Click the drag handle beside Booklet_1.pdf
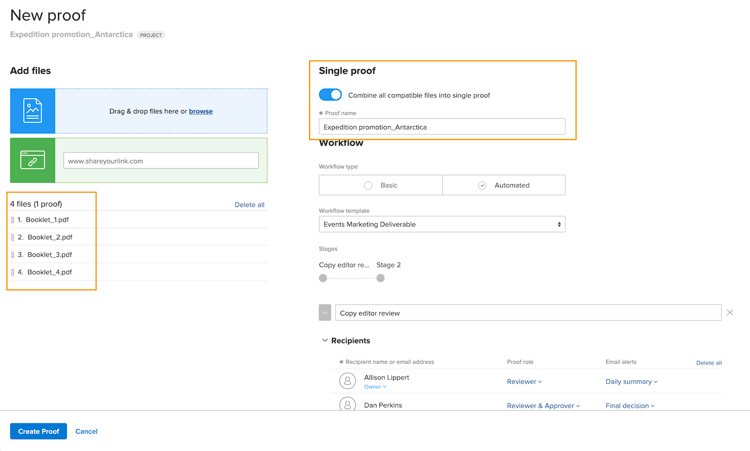 pos(13,220)
